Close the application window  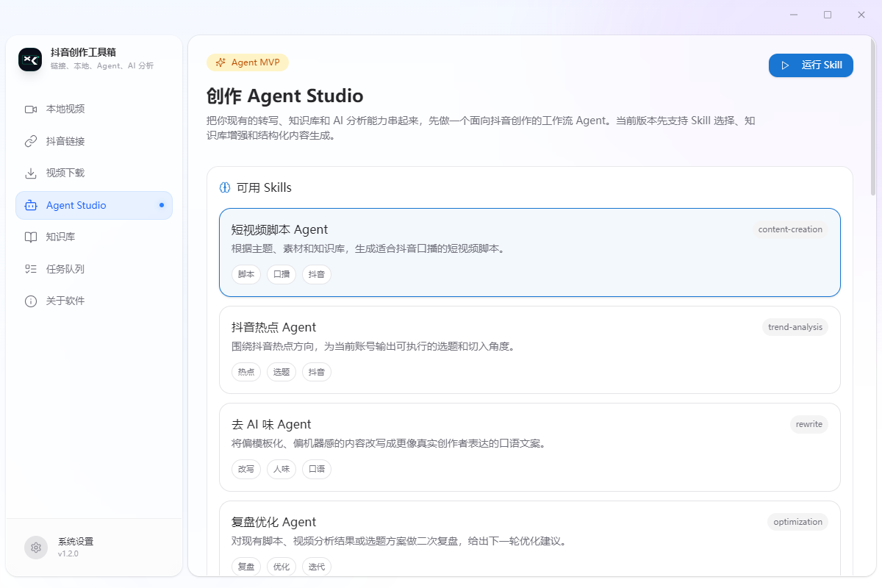(861, 15)
